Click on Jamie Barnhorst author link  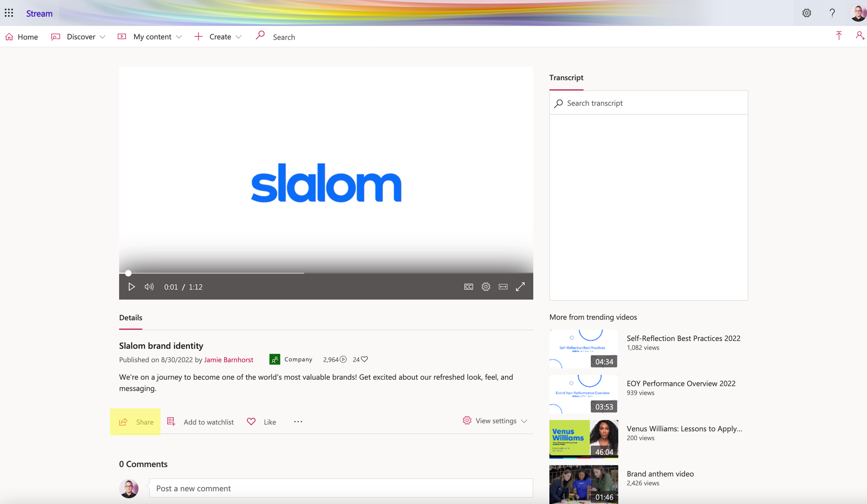(228, 359)
